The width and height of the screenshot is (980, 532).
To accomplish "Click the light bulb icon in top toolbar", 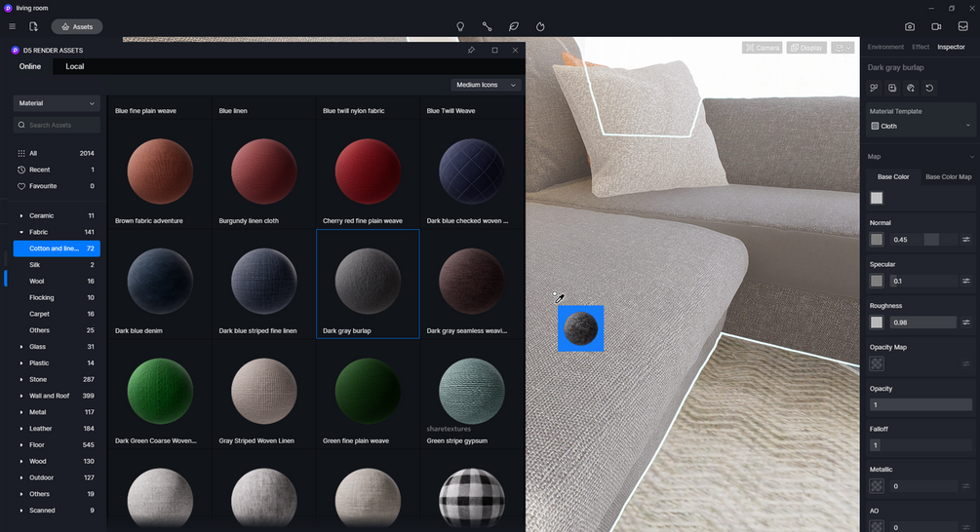I will (x=460, y=27).
